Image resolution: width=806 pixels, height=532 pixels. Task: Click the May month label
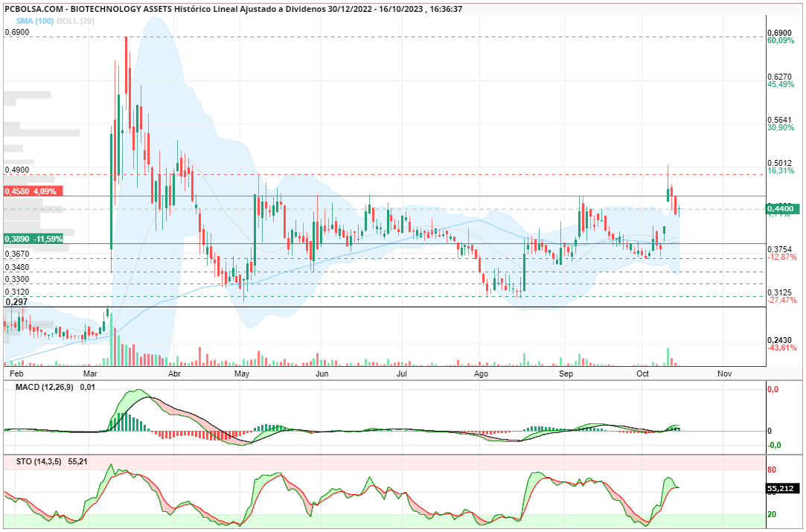[242, 374]
